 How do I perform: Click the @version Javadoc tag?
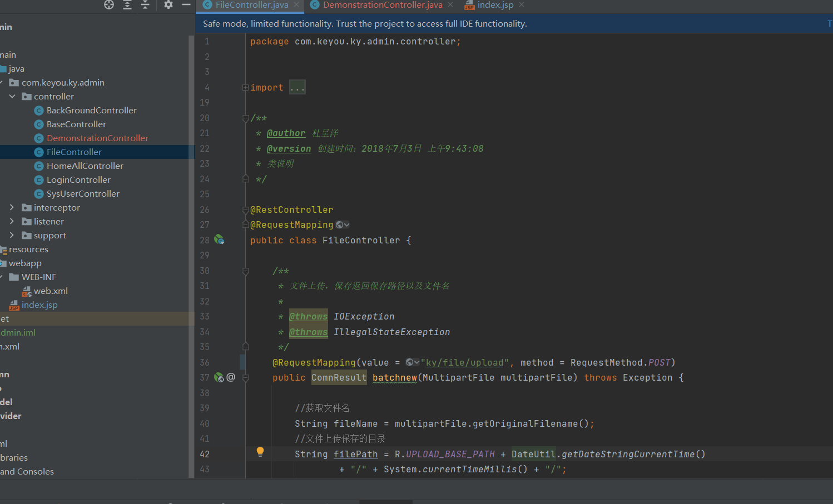click(289, 148)
